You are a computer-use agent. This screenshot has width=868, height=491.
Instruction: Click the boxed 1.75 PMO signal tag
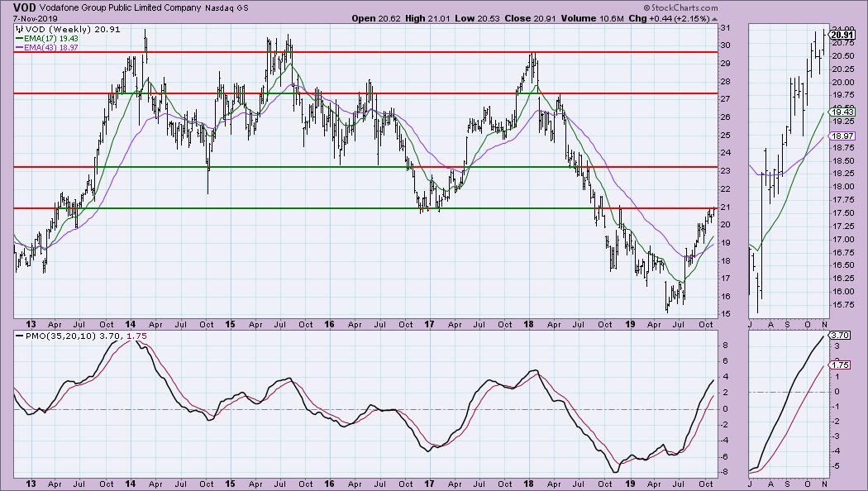click(x=841, y=365)
